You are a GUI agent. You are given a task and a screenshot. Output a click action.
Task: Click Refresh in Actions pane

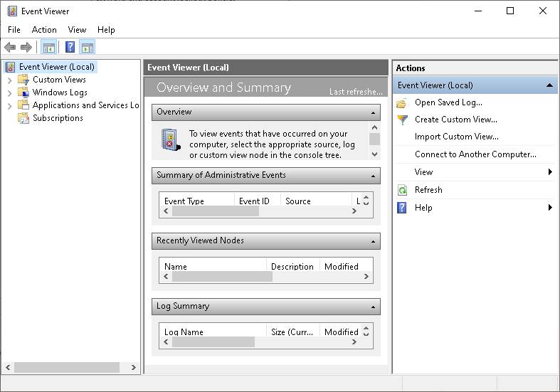click(428, 189)
